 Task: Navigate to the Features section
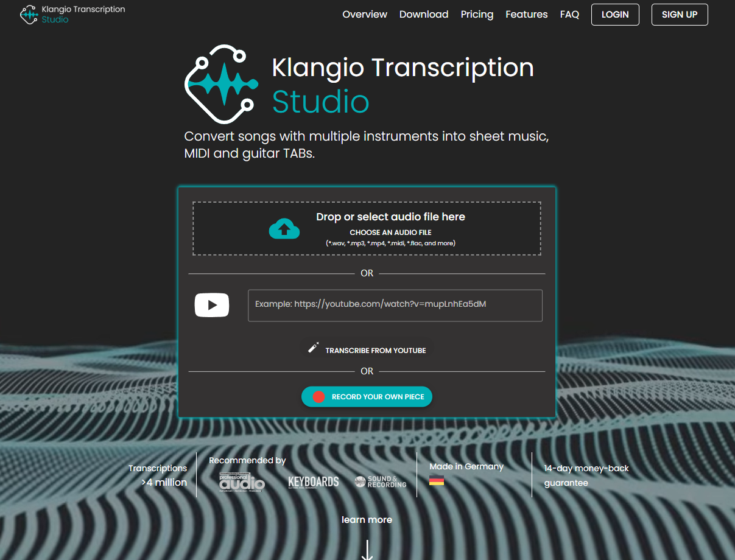(x=526, y=14)
